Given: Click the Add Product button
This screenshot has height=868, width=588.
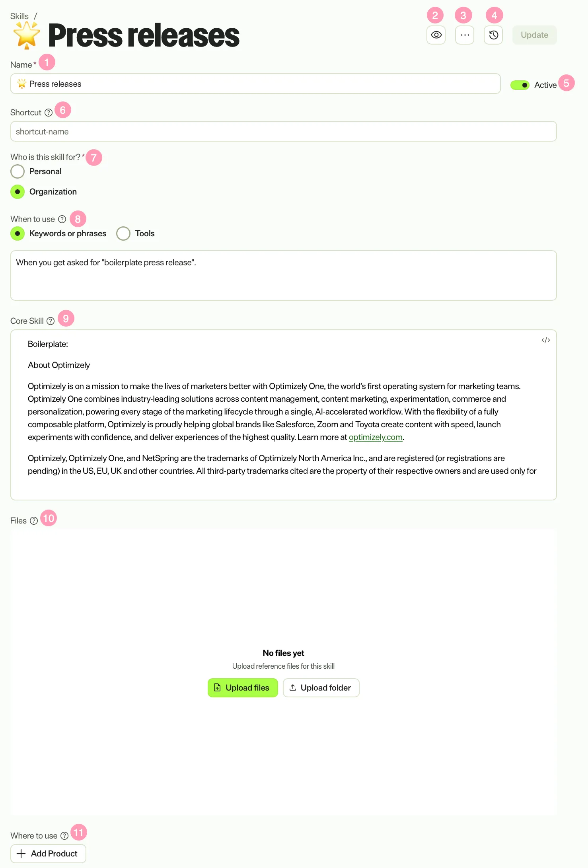Looking at the screenshot, I should pyautogui.click(x=48, y=854).
